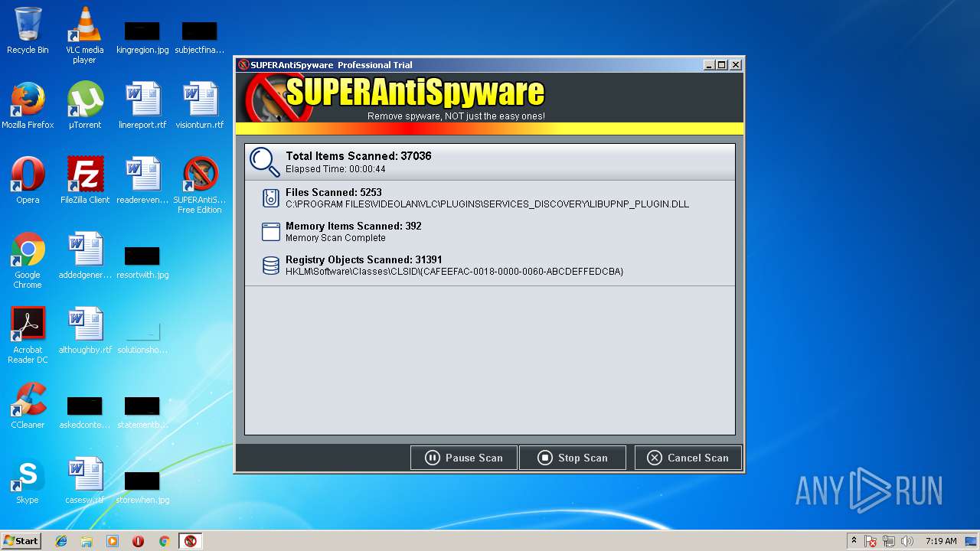This screenshot has width=980, height=551.
Task: Click the 'Elapsed Time: 00:00:44' text
Action: (335, 169)
